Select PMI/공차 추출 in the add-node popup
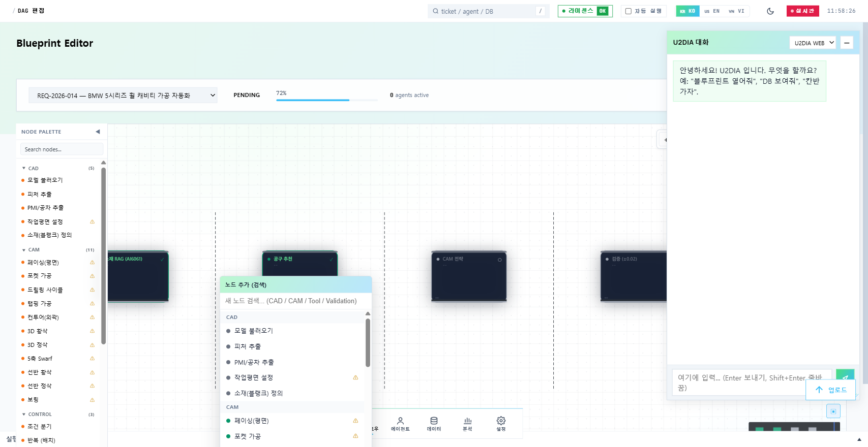 pyautogui.click(x=292, y=362)
